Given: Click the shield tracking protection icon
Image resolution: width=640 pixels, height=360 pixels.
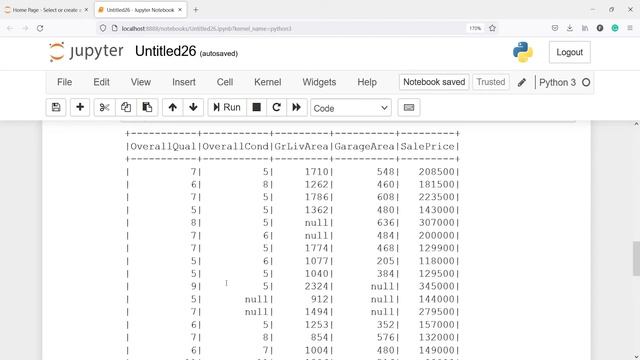Looking at the screenshot, I should coord(103,28).
